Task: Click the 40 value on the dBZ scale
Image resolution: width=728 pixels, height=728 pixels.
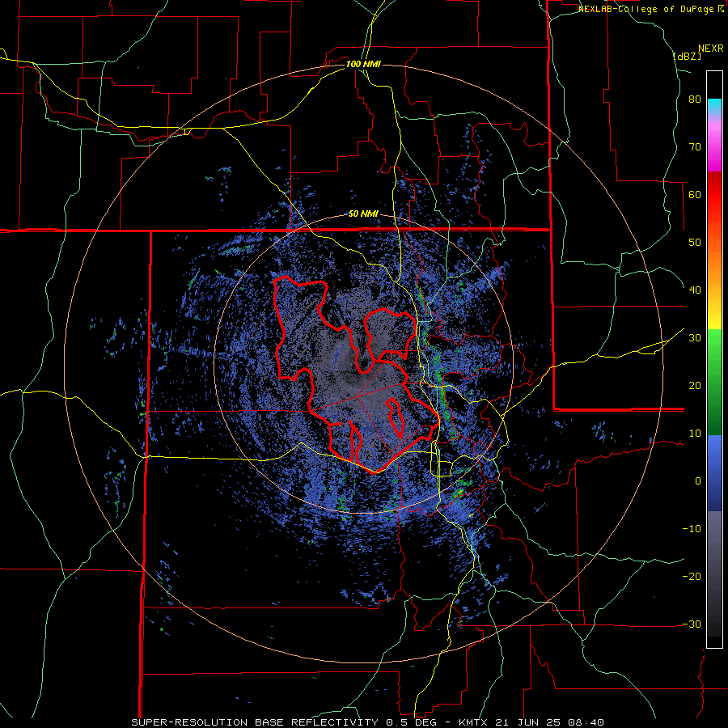Action: [695, 290]
